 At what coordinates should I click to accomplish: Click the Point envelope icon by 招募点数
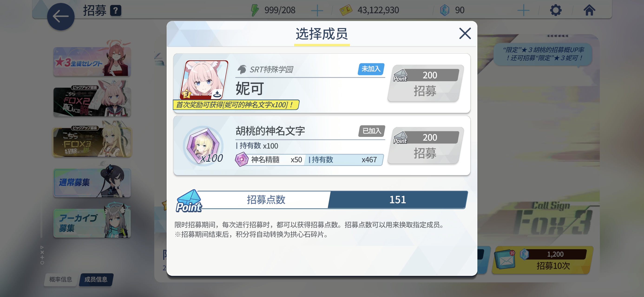tap(189, 201)
